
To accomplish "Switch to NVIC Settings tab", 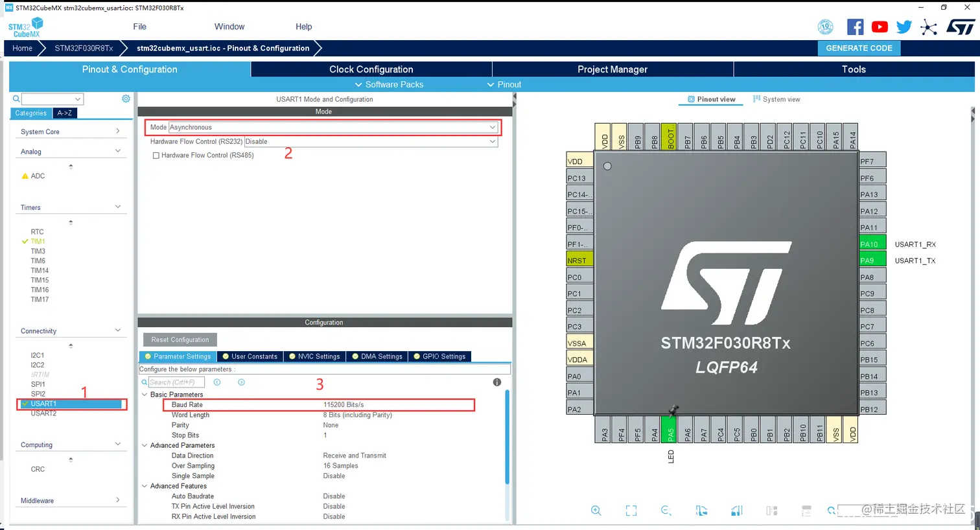I will [314, 356].
